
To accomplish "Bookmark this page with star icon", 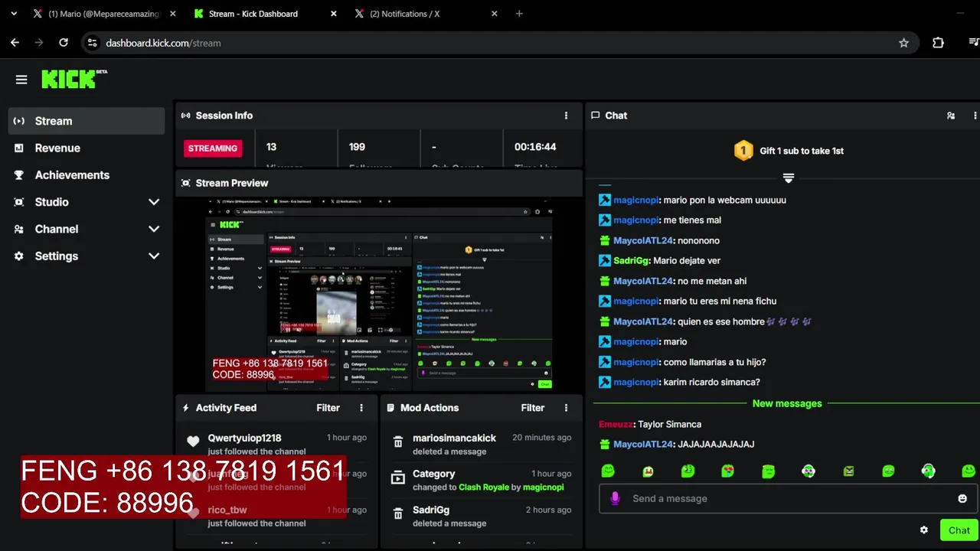I will pos(903,43).
